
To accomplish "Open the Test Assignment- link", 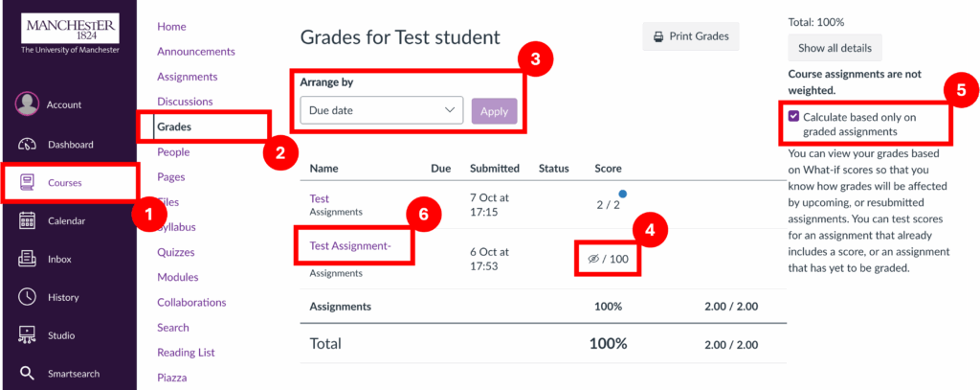I will (x=350, y=246).
